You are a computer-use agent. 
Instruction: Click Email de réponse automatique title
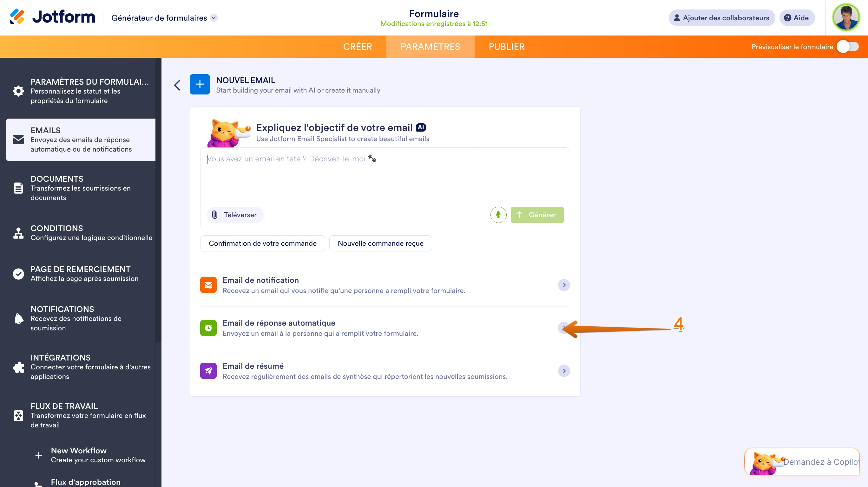point(279,323)
